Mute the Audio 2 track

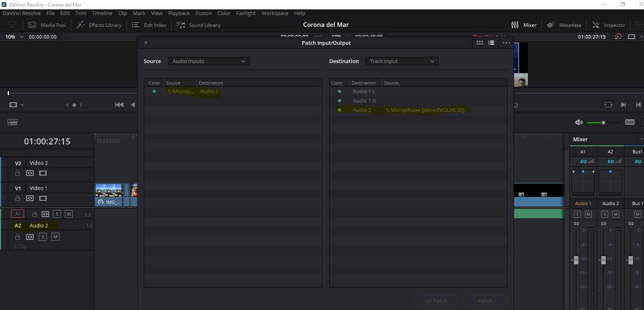click(55, 237)
